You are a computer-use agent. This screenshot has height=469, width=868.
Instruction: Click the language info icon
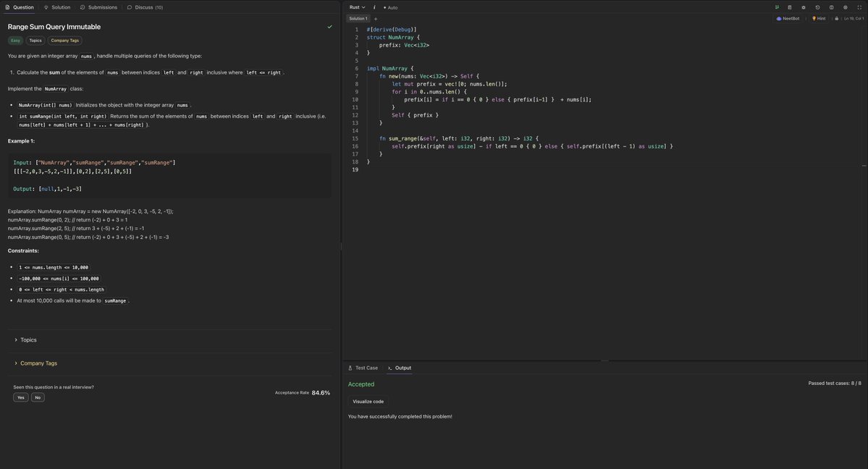(x=374, y=7)
